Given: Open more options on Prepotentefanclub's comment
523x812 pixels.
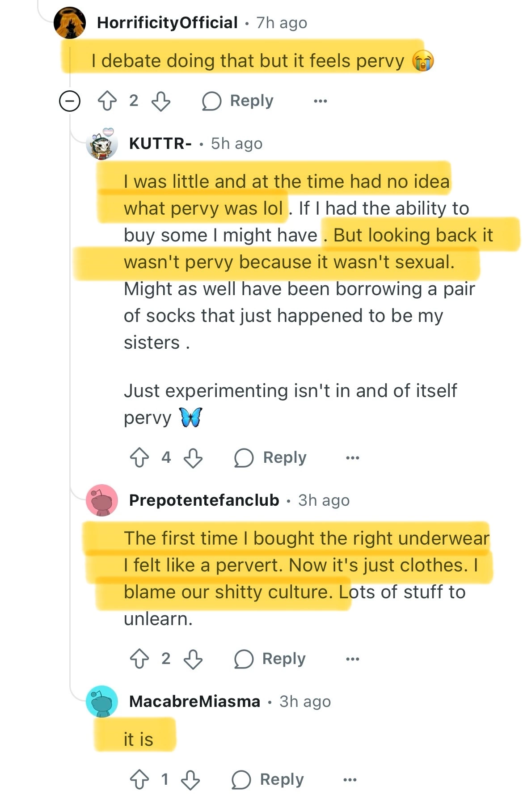Looking at the screenshot, I should [x=353, y=659].
